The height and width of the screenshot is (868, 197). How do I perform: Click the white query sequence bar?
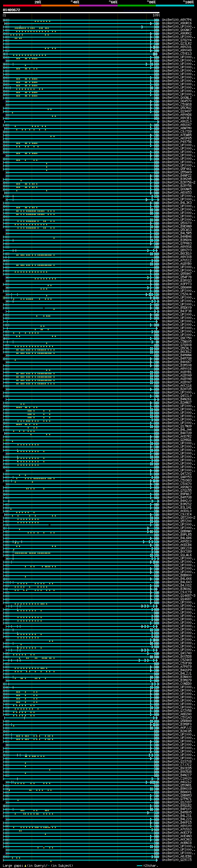click(x=81, y=13)
